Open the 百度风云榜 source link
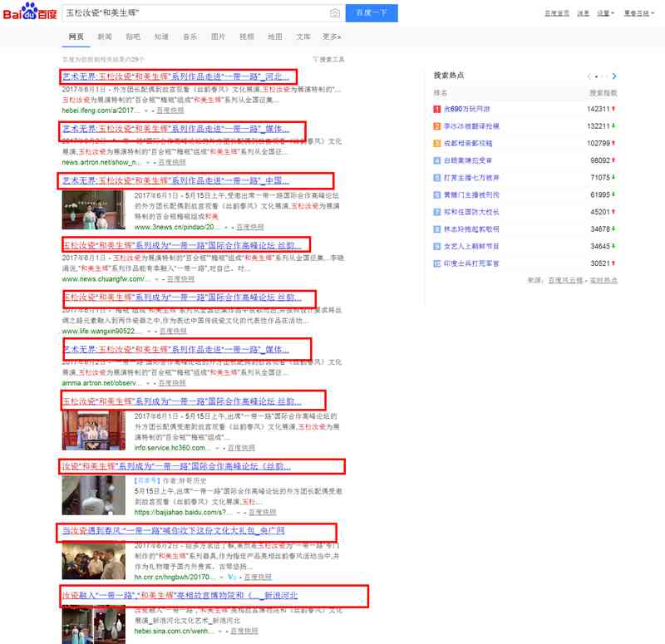Screen dimensions: 665x644 [x=565, y=280]
